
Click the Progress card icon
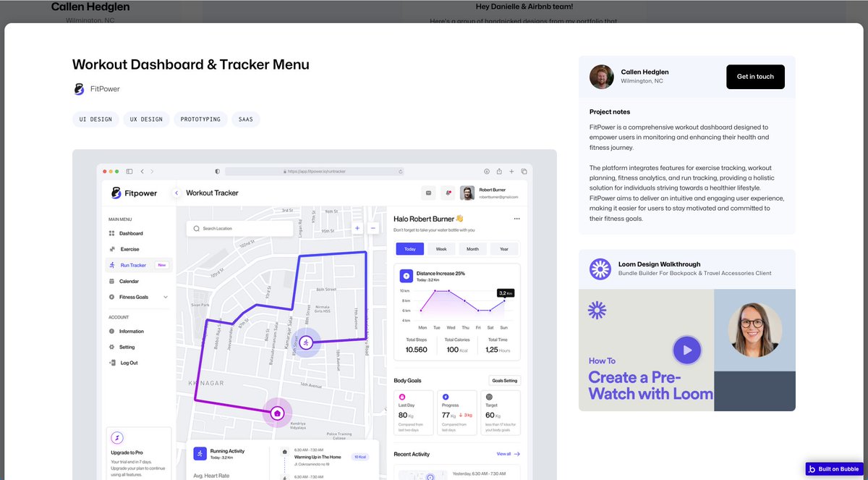click(x=446, y=397)
